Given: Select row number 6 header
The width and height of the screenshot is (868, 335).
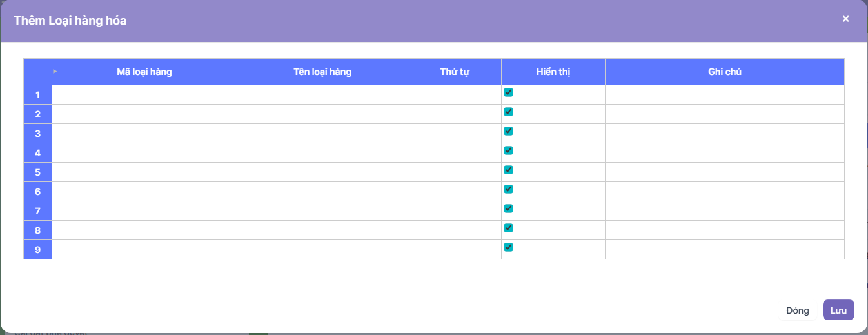Looking at the screenshot, I should click(38, 192).
